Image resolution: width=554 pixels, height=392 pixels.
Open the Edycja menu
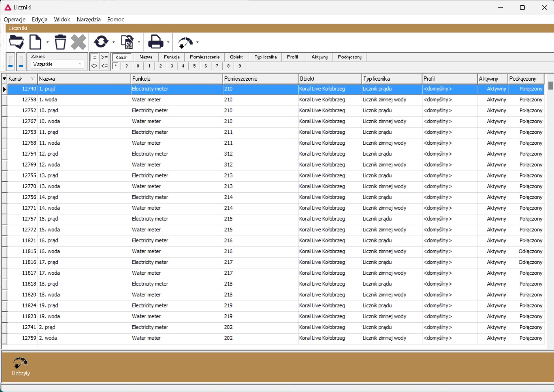click(40, 19)
